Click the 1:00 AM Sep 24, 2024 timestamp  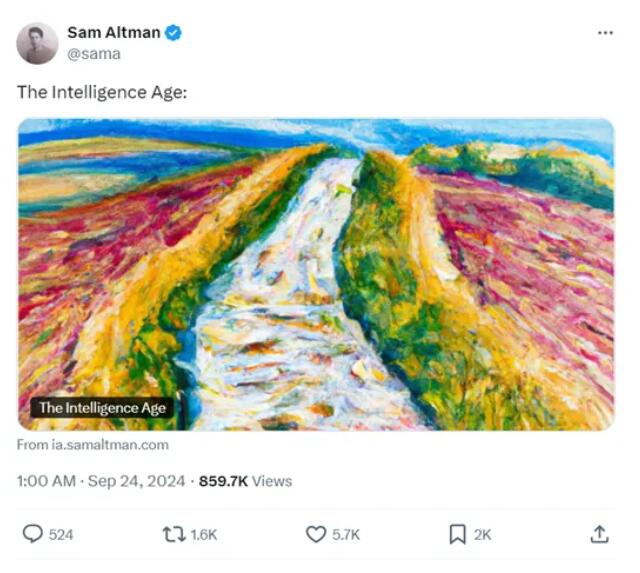tap(101, 481)
